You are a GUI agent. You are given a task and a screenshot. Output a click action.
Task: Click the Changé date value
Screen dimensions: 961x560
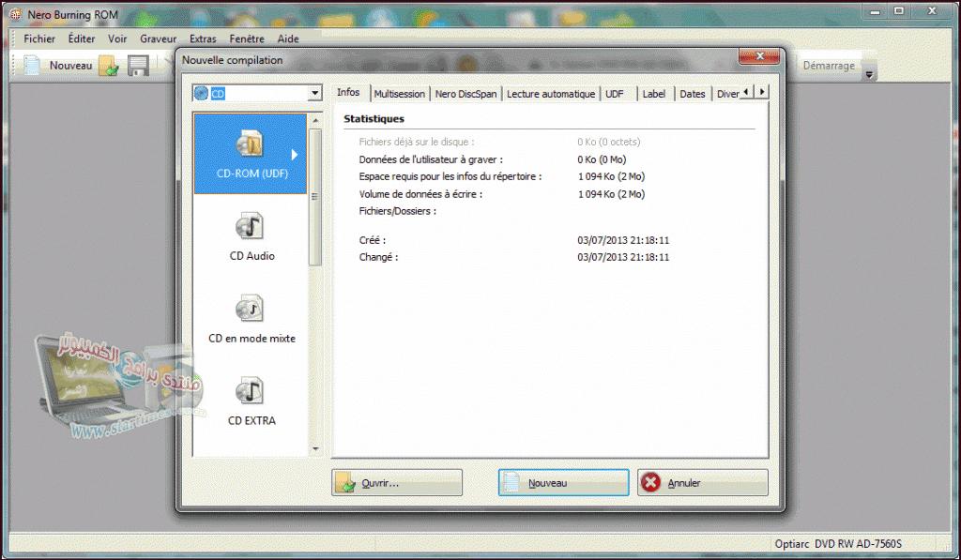pos(623,257)
